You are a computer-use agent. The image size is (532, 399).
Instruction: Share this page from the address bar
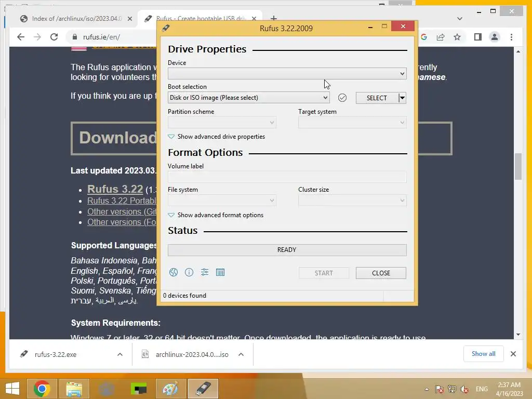coord(441,37)
